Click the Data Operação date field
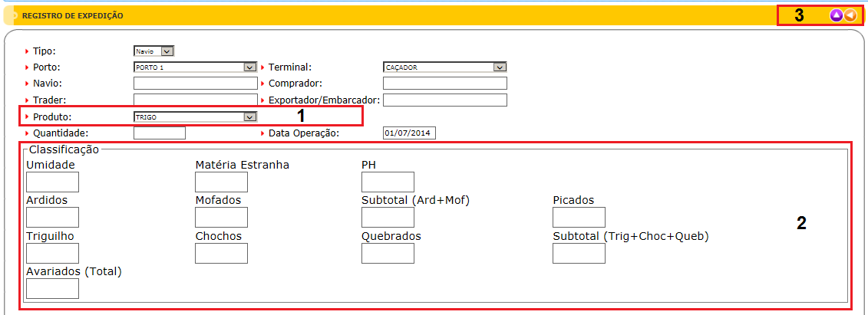 [408, 133]
